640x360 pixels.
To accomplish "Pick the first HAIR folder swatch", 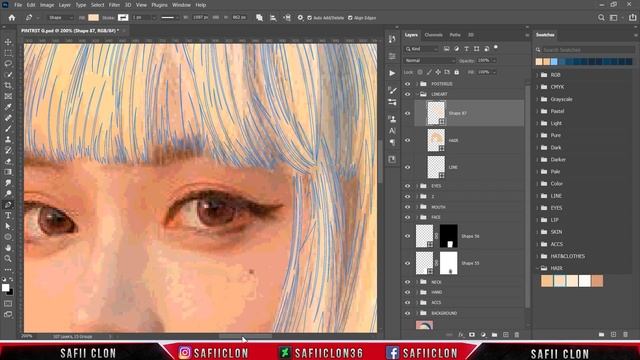I will [x=547, y=281].
